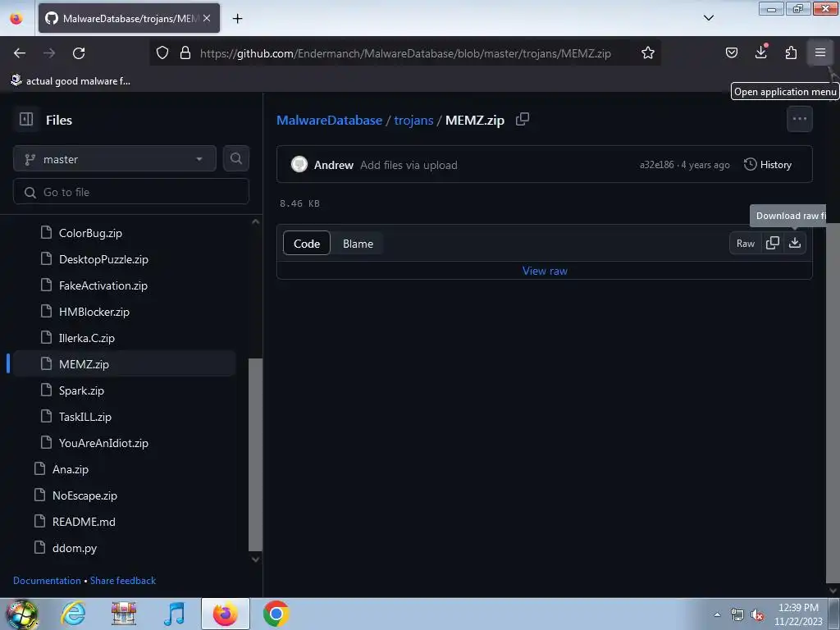The image size is (840, 630).
Task: Click the file tree scrollbar down arrow
Action: [x=256, y=559]
